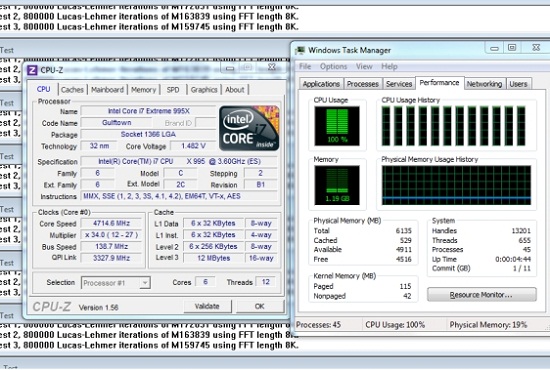Click the Handles value 13201
This screenshot has height=370, width=550.
point(521,231)
